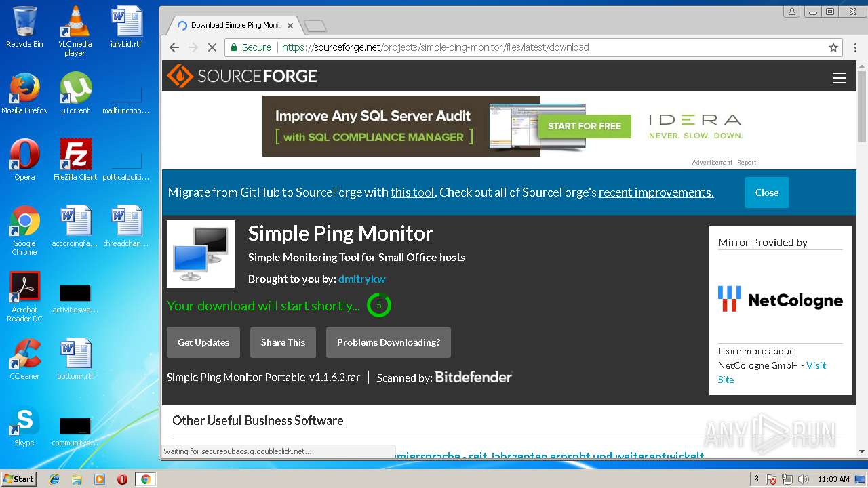Select Download Simple Ping Monitor tab
Image resolution: width=868 pixels, height=488 pixels.
point(234,26)
